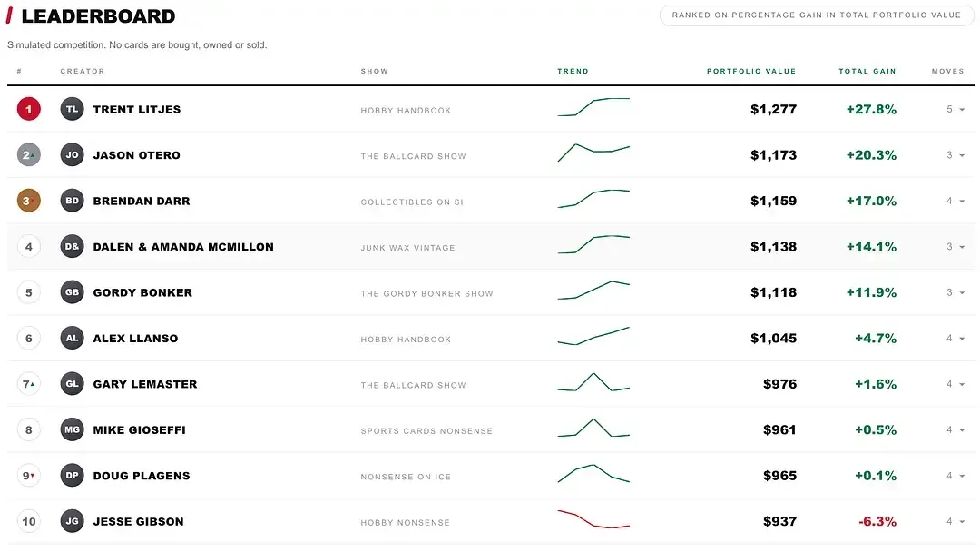Screen dimensions: 980x552
Task: Click the silver rank 2 badge
Action: point(29,155)
